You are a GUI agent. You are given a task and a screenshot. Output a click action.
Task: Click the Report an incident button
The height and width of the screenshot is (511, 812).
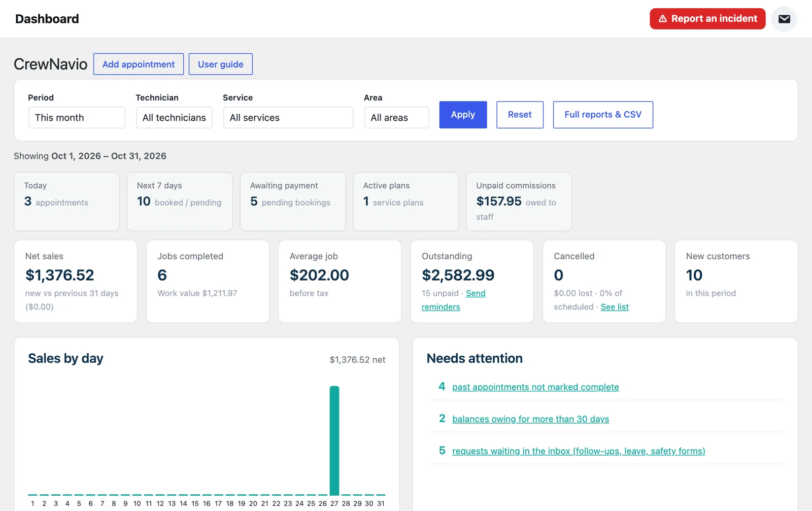pyautogui.click(x=707, y=19)
